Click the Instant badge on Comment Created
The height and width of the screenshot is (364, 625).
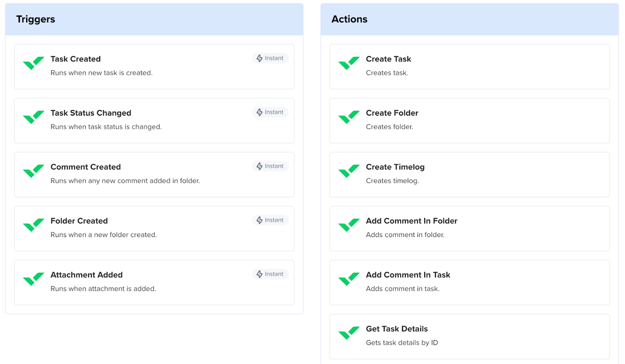click(270, 166)
